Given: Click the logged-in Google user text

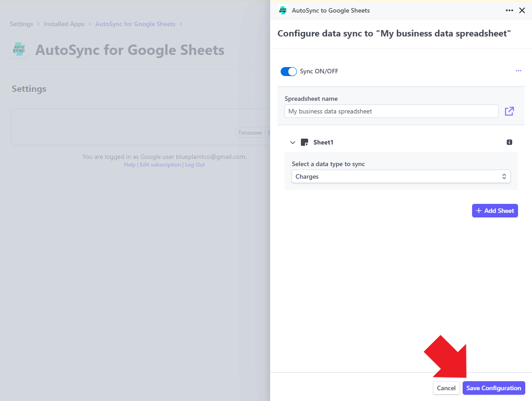Looking at the screenshot, I should (164, 157).
